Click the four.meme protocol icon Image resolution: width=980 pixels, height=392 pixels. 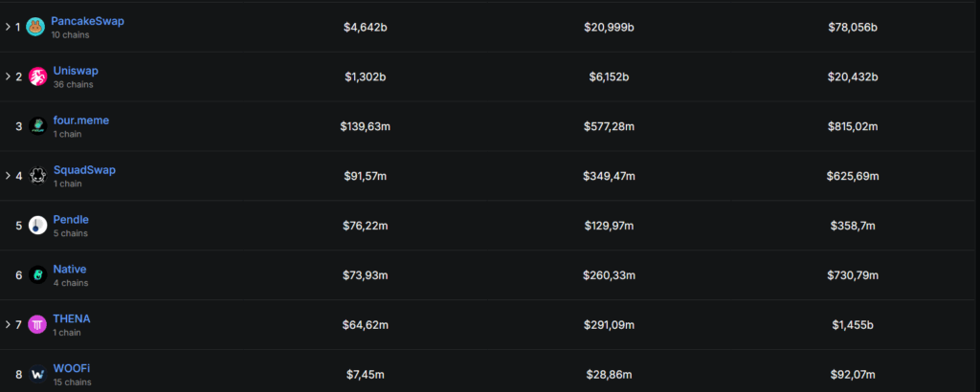[37, 126]
